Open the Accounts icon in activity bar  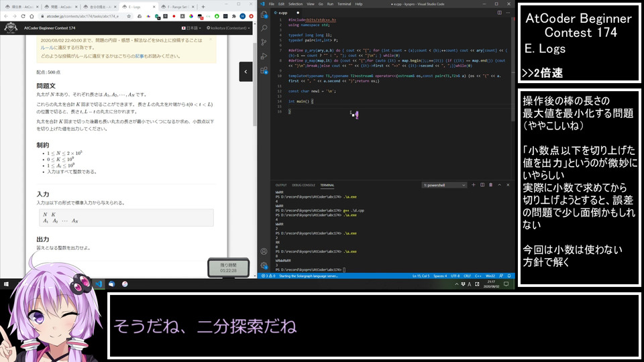[x=264, y=251]
